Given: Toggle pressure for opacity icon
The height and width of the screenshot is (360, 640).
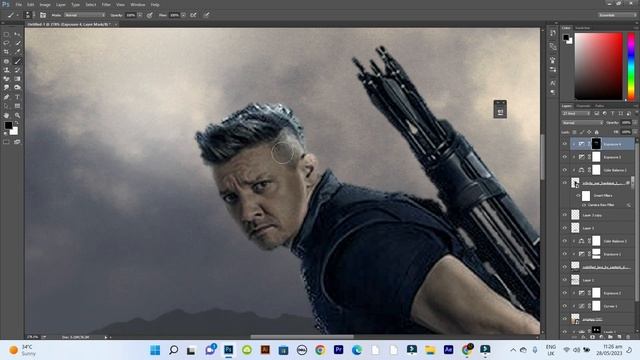Looking at the screenshot, I should pyautogui.click(x=150, y=15).
